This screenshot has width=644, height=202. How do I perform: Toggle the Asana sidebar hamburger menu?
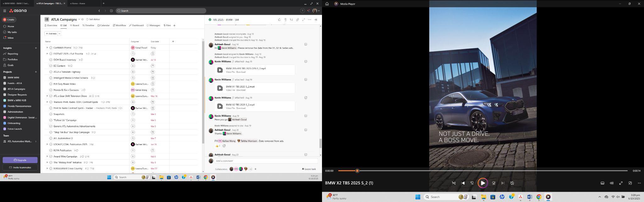click(4, 11)
